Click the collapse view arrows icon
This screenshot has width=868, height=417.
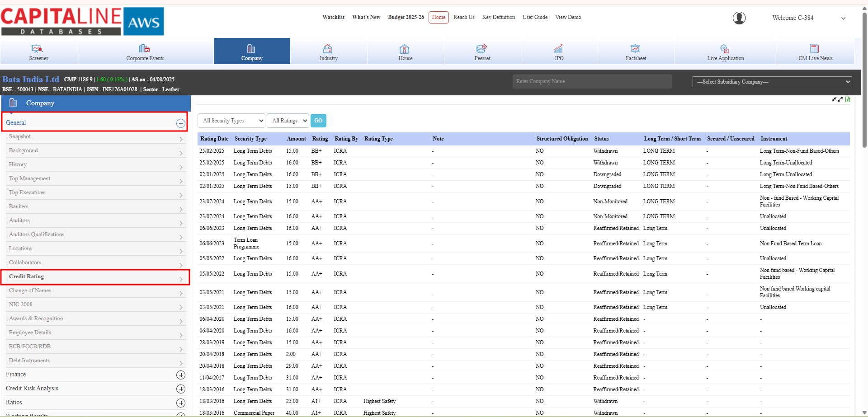pyautogui.click(x=834, y=99)
